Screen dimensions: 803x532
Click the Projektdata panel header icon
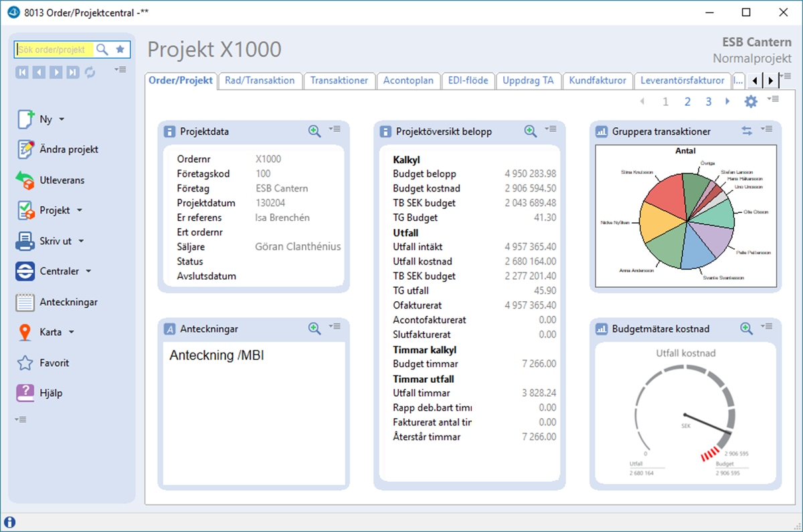tap(170, 132)
